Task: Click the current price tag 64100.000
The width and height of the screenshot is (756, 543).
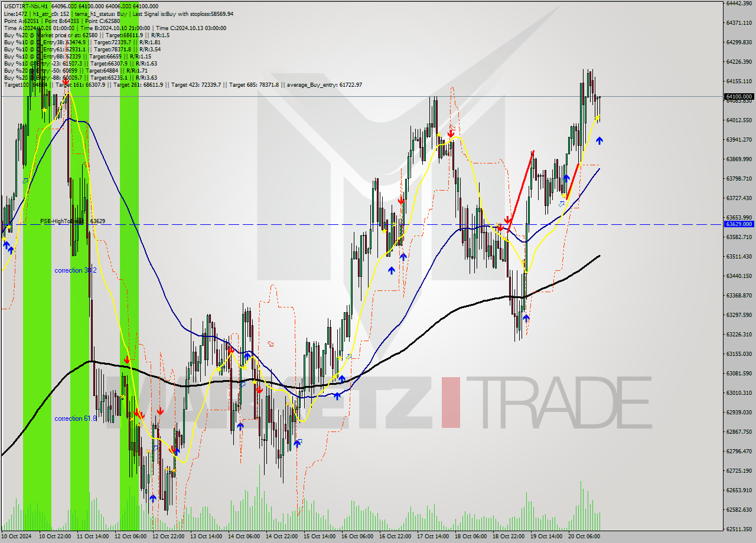Action: pyautogui.click(x=739, y=96)
